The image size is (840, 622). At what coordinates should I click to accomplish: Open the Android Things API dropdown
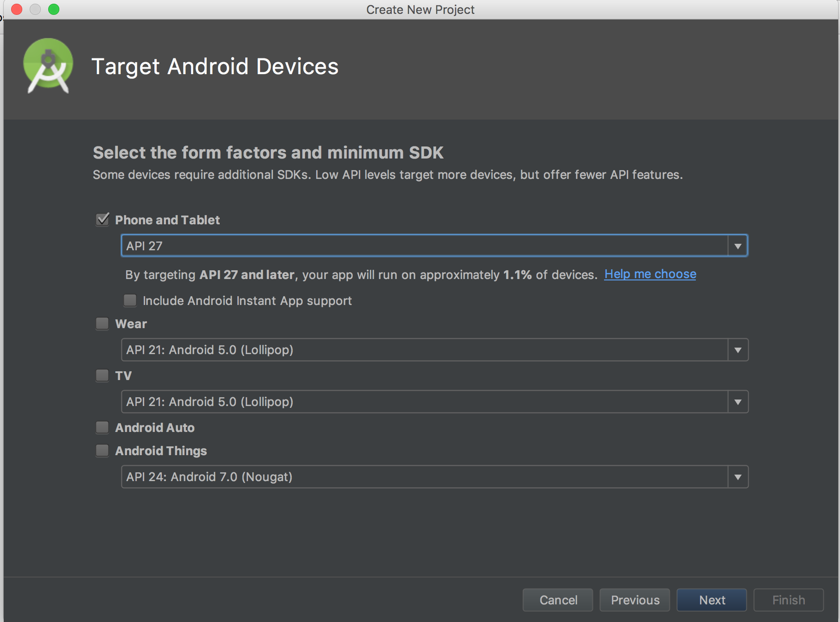point(738,476)
